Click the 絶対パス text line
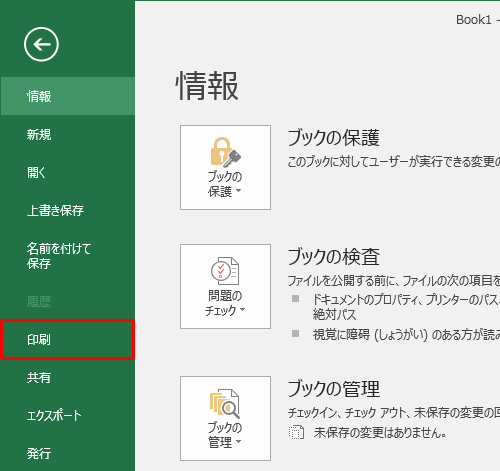 [334, 314]
